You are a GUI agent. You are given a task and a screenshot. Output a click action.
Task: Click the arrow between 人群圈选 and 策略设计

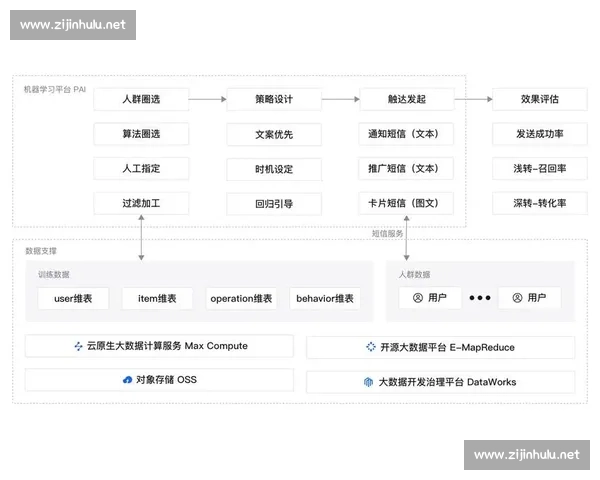[207, 99]
